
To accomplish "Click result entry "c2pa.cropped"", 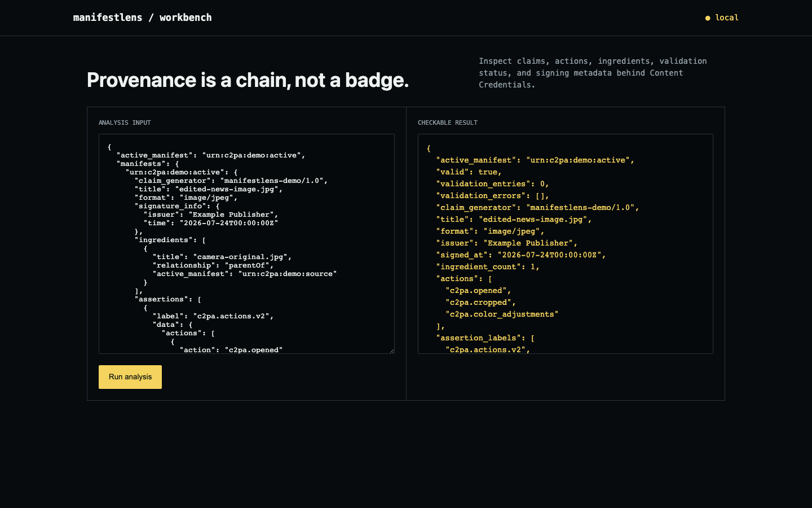I will [480, 303].
